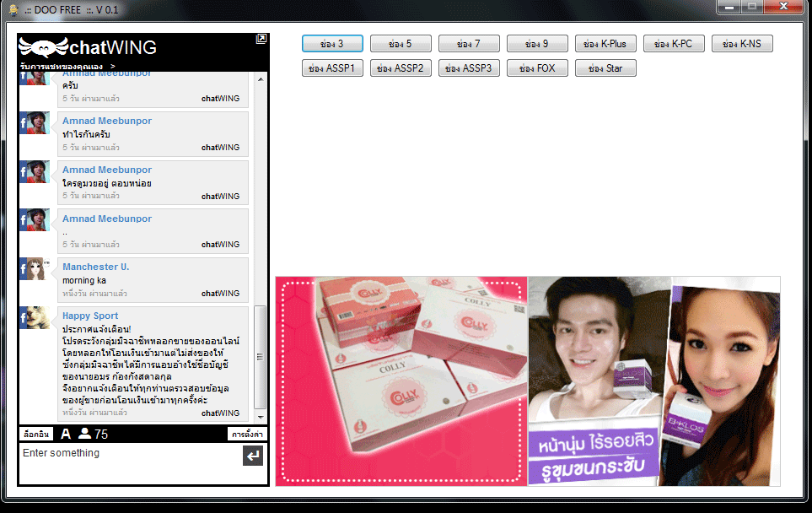Select the ช่อง K-Plus channel button

(x=606, y=44)
